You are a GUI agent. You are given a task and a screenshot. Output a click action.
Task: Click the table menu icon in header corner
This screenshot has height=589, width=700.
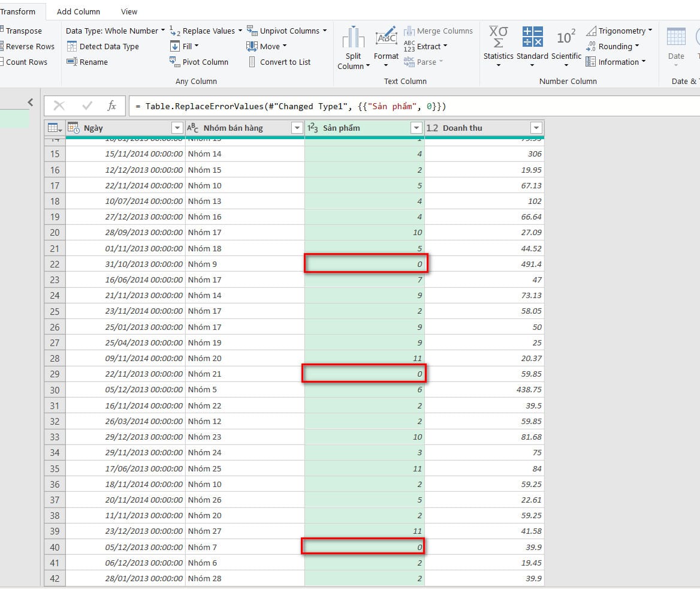(x=55, y=128)
